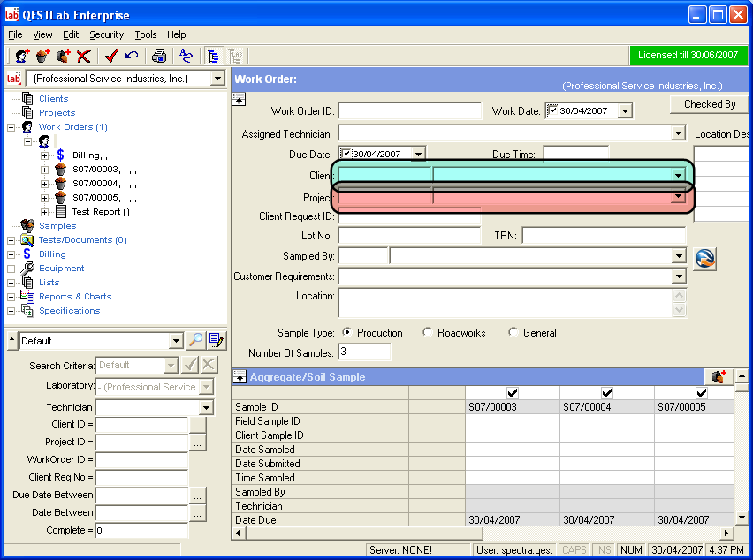Viewport: 753px width, 560px height.
Task: Open the Work Date dropdown calendar
Action: [626, 111]
